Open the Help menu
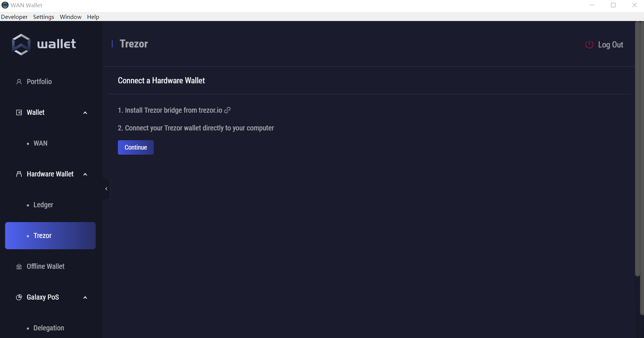 tap(93, 17)
